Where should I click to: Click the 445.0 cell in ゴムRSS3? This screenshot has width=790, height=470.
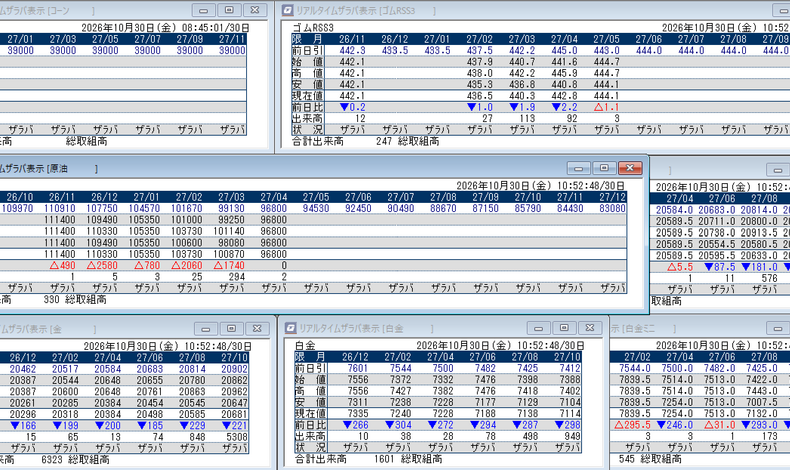pos(564,50)
